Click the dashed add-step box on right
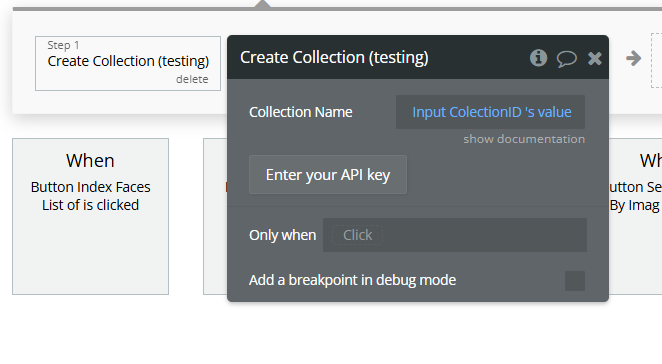The height and width of the screenshot is (364, 662). (x=657, y=60)
